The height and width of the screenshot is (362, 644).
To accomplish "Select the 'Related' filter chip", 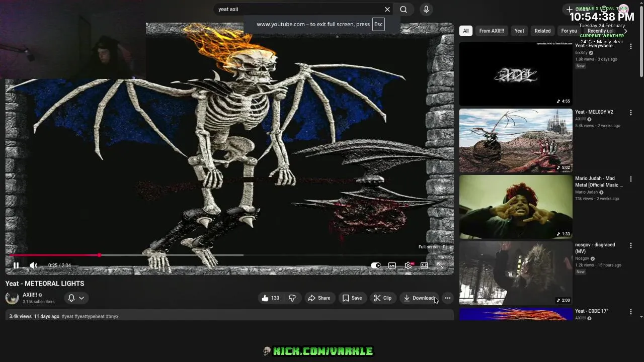I will click(x=542, y=31).
